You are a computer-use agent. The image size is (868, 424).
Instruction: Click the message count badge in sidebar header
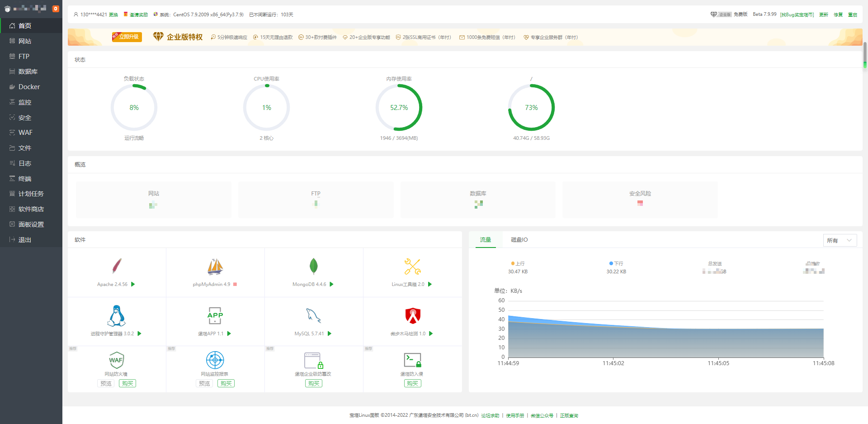(x=56, y=9)
